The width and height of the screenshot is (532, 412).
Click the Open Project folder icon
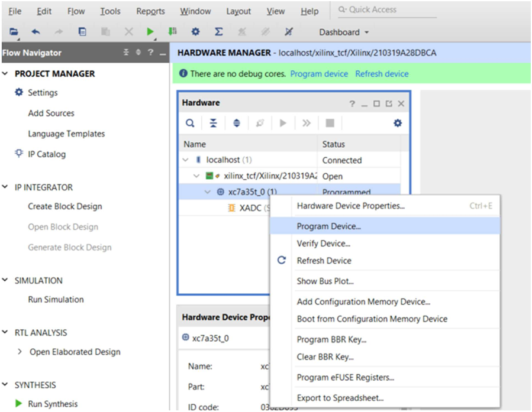click(x=14, y=32)
